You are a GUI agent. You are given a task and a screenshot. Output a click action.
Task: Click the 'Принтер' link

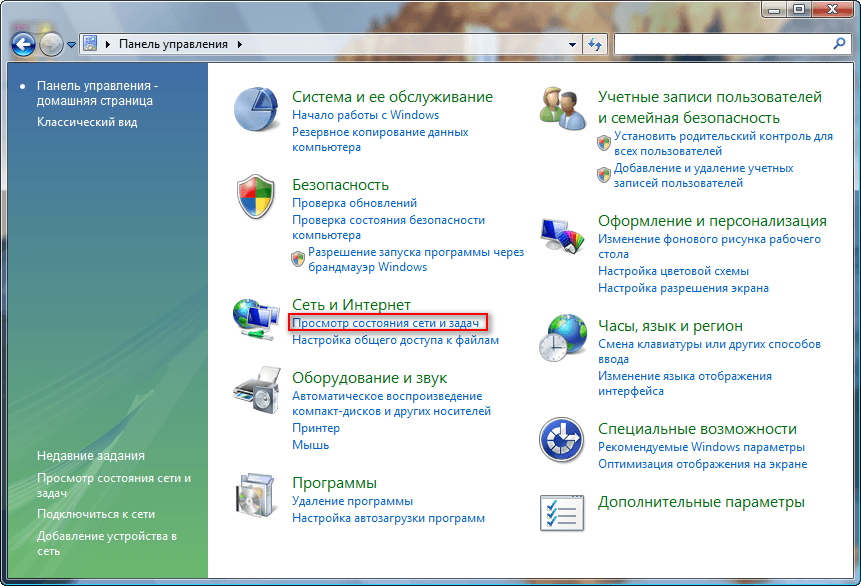[x=316, y=428]
